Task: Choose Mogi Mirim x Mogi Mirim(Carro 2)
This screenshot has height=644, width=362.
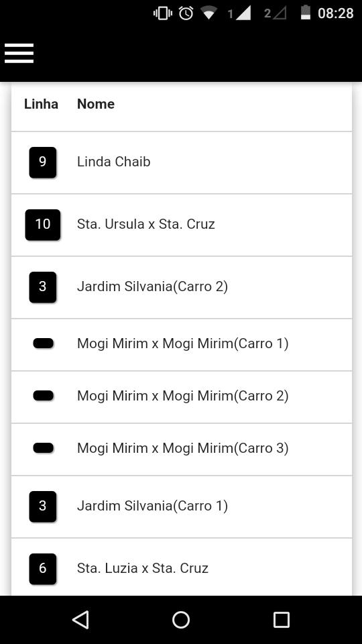Action: pos(182,397)
